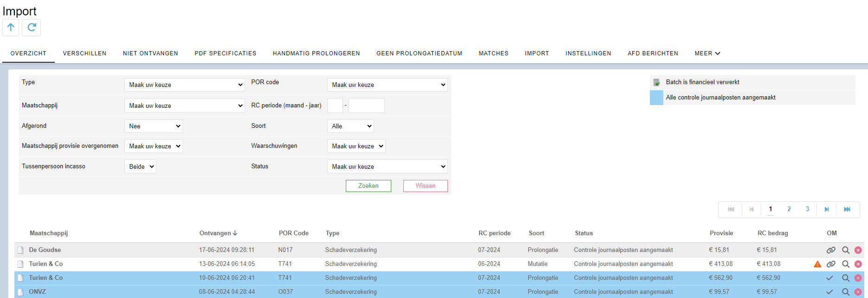Go to the previous page of results
Viewport: 868px width, 298px height.
(x=751, y=209)
